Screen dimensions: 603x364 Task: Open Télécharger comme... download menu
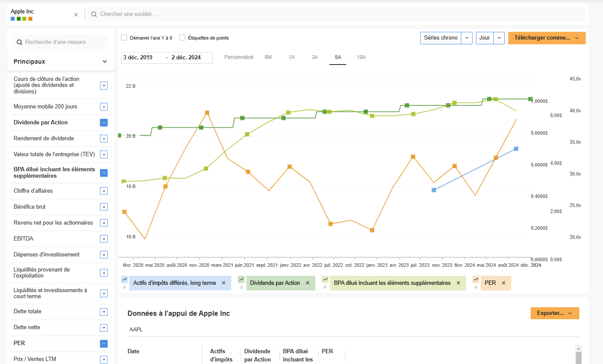(x=547, y=38)
